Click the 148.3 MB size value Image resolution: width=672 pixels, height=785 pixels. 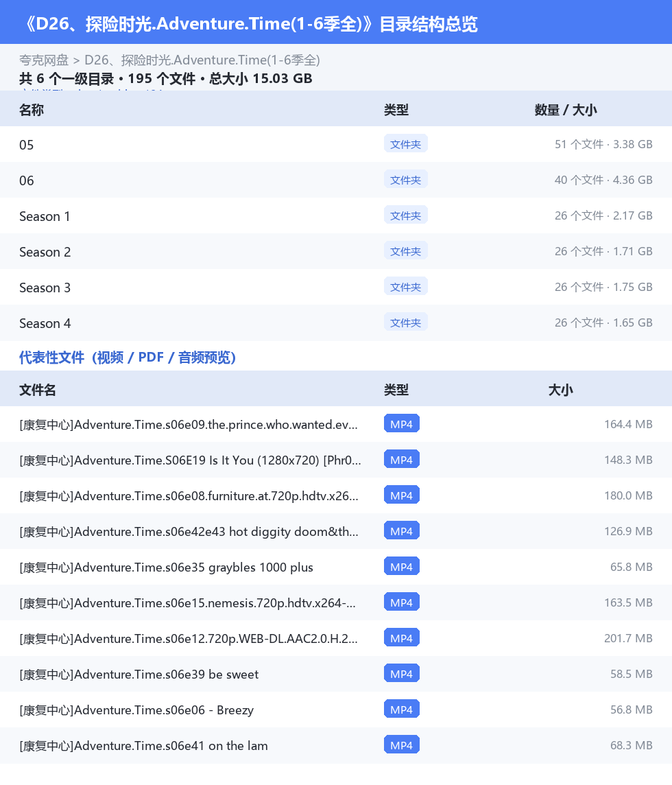click(x=628, y=460)
